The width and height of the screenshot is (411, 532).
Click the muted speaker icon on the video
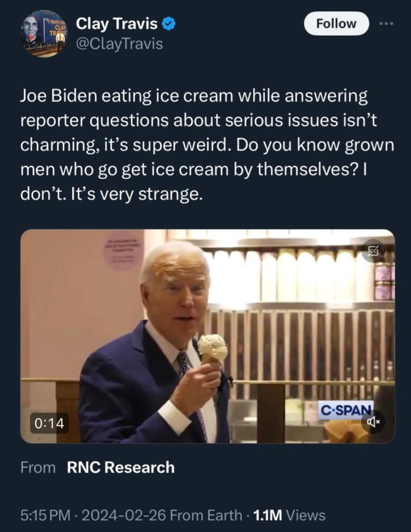tap(376, 423)
